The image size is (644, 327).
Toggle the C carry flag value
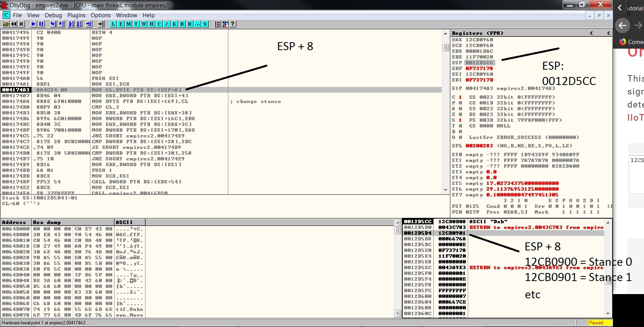(460, 97)
